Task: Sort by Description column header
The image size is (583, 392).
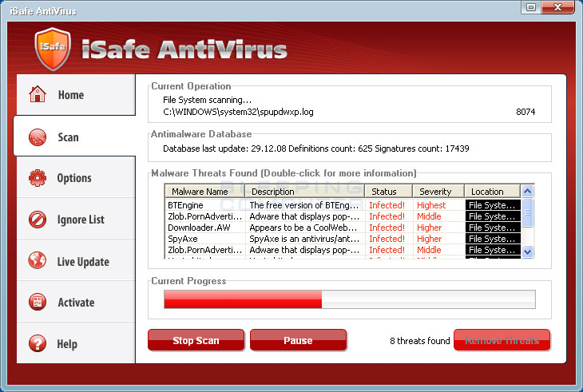Action: tap(304, 192)
